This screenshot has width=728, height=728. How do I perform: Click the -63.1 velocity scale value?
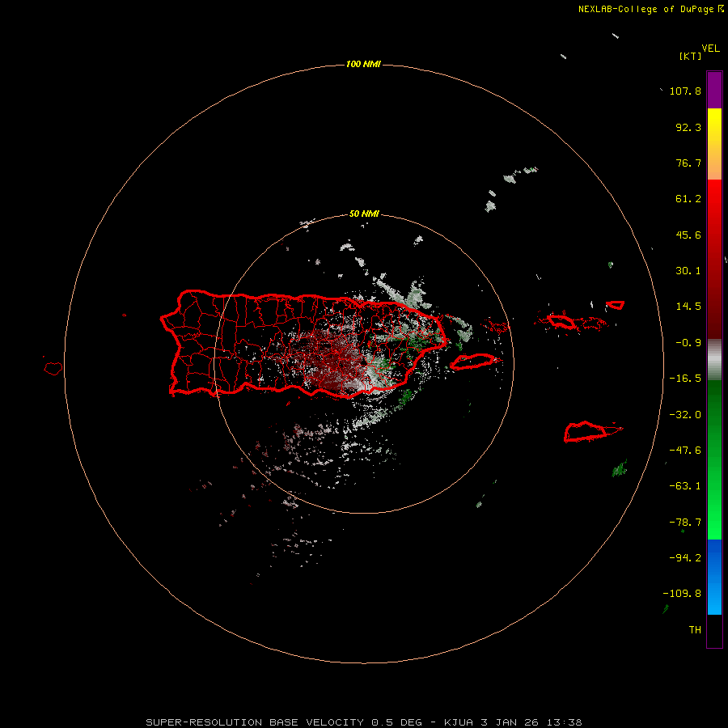685,486
